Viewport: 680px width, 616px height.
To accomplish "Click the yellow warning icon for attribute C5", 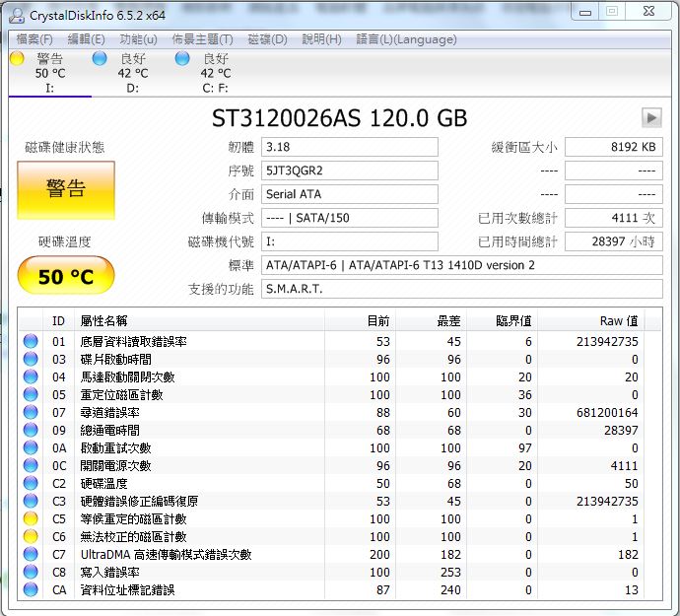I will click(31, 518).
